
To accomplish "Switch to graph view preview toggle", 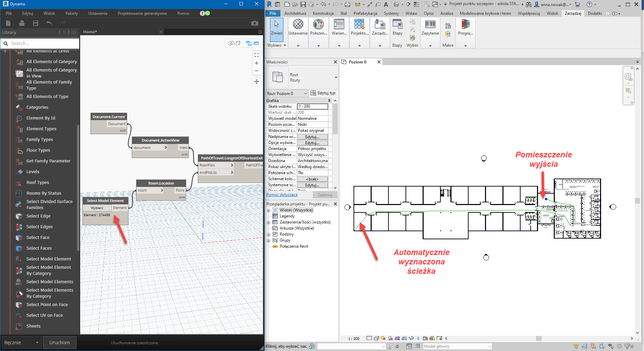I will [x=252, y=43].
